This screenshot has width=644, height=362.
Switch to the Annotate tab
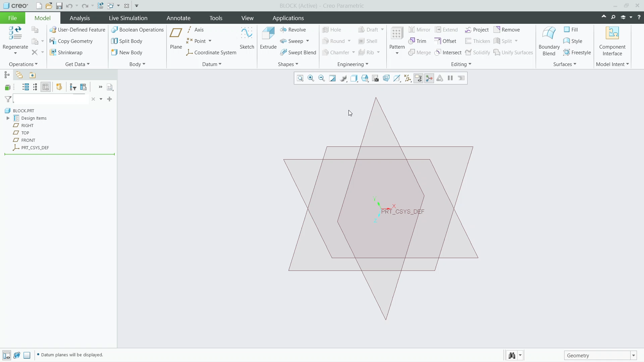[x=178, y=18]
